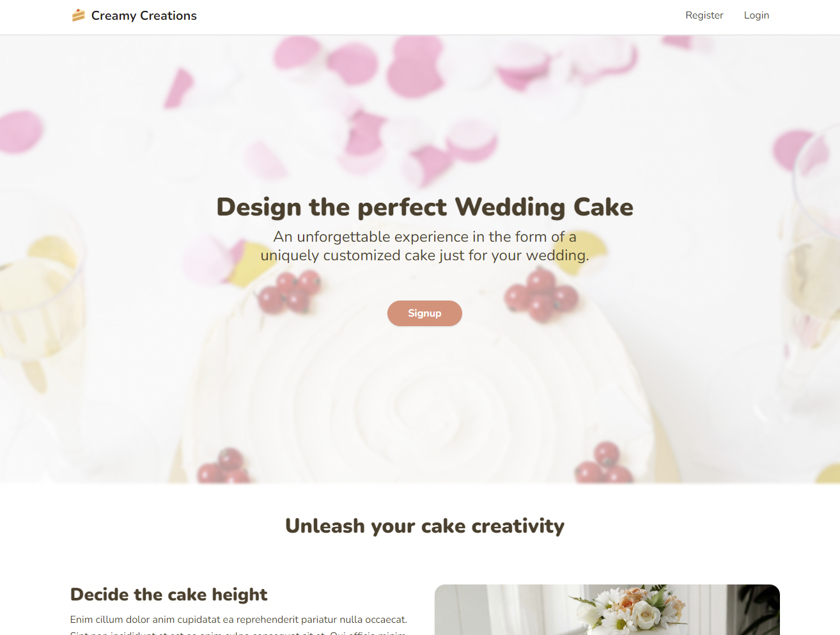Click the 'Decide the cake height' heading
This screenshot has height=635, width=840.
tap(169, 595)
